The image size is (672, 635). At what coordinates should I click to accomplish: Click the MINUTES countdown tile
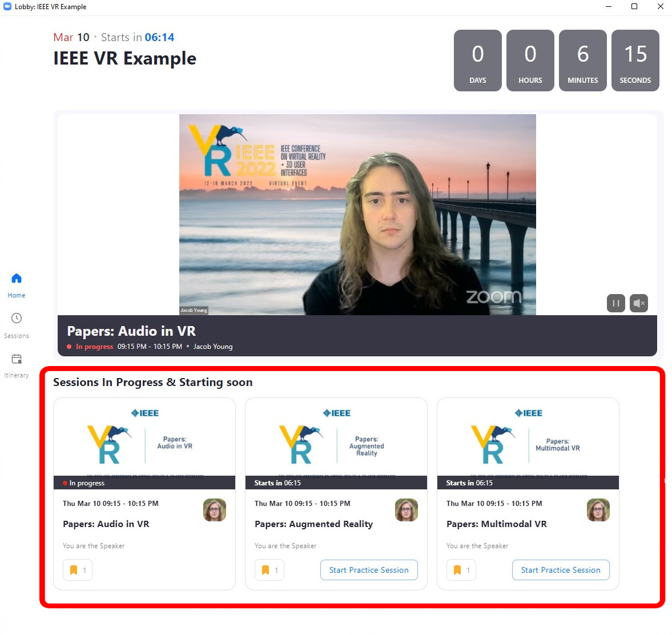583,61
